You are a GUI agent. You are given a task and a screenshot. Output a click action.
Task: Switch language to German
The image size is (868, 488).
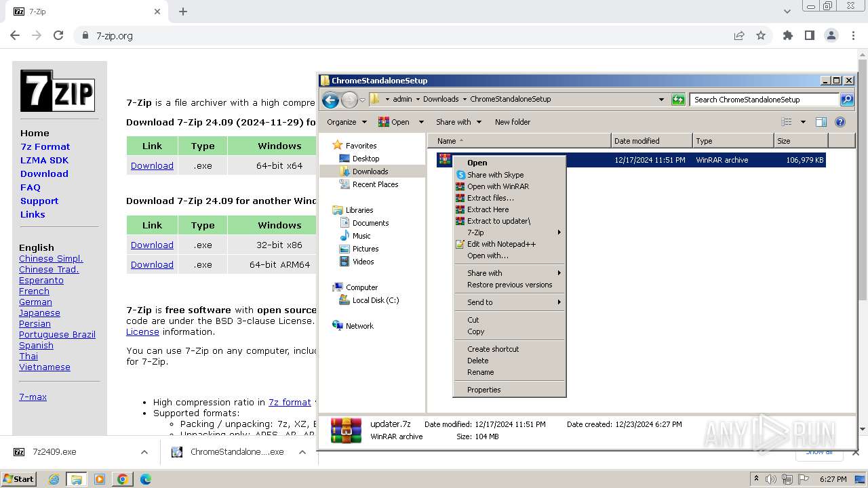[x=35, y=302]
